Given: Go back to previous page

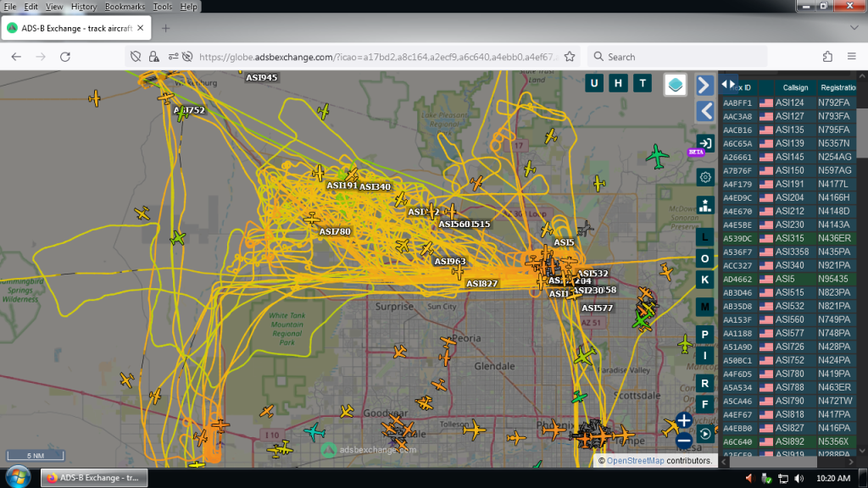Looking at the screenshot, I should coord(16,57).
